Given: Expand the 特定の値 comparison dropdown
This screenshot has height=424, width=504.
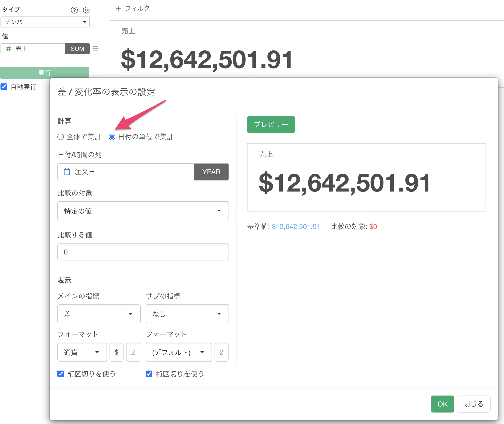Looking at the screenshot, I should pyautogui.click(x=143, y=211).
